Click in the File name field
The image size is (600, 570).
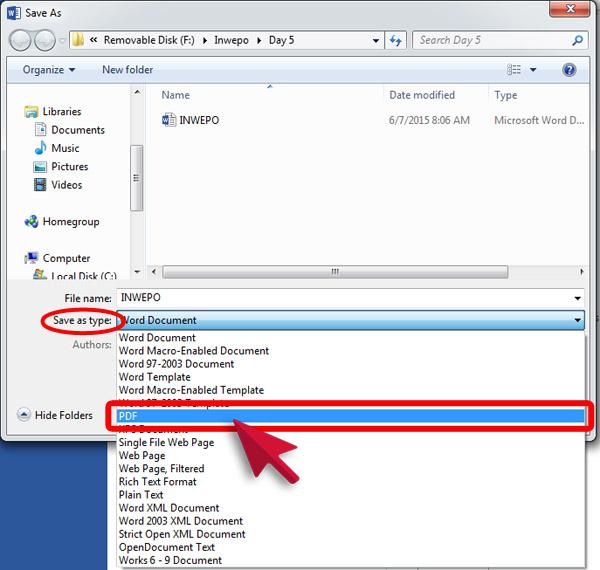tap(351, 298)
